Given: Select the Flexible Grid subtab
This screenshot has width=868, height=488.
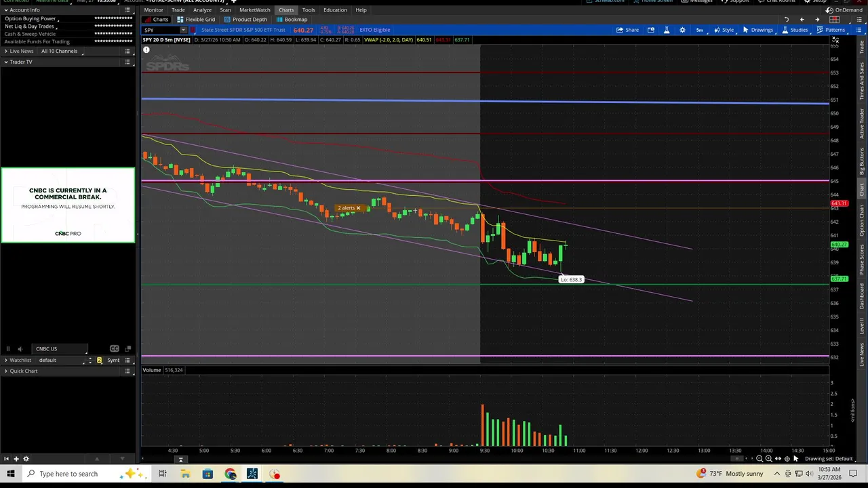Looking at the screenshot, I should point(196,20).
